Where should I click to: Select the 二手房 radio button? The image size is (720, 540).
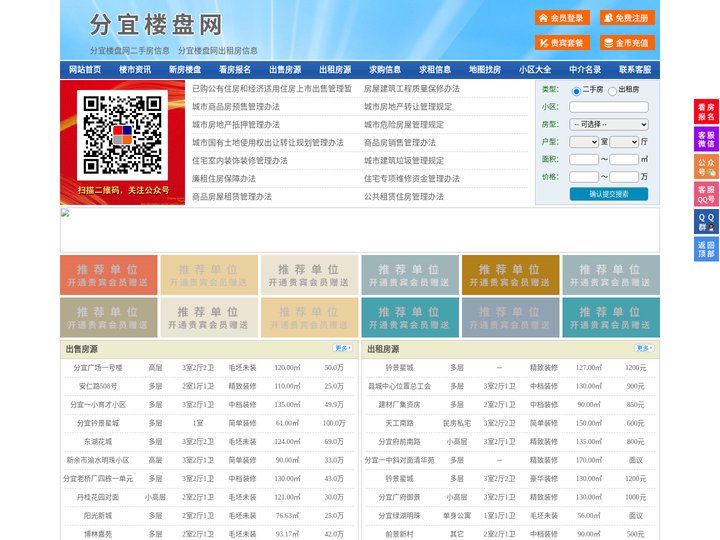576,91
